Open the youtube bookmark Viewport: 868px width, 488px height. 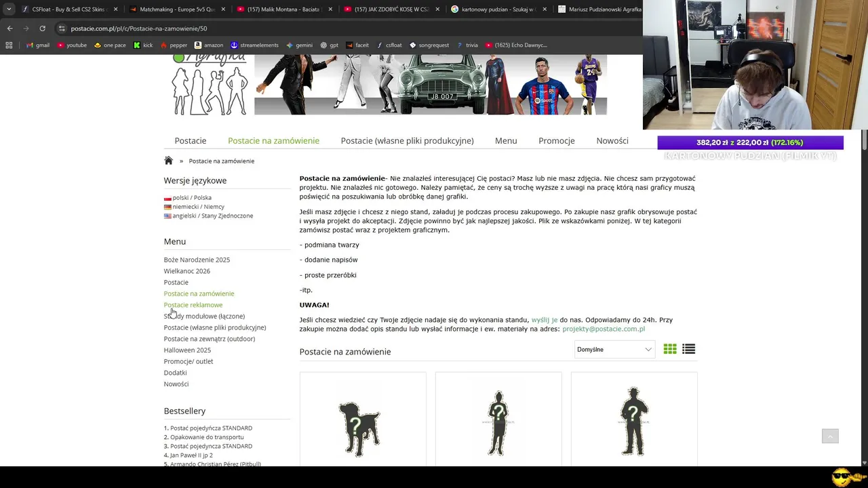coord(72,45)
